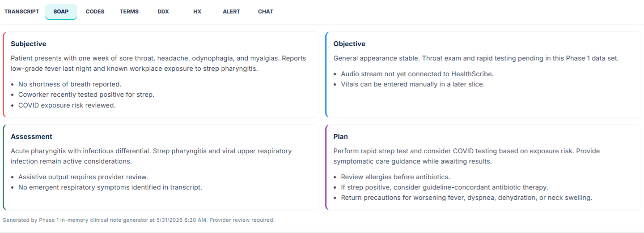Click the Objective section heading
The height and width of the screenshot is (233, 644).
click(349, 44)
